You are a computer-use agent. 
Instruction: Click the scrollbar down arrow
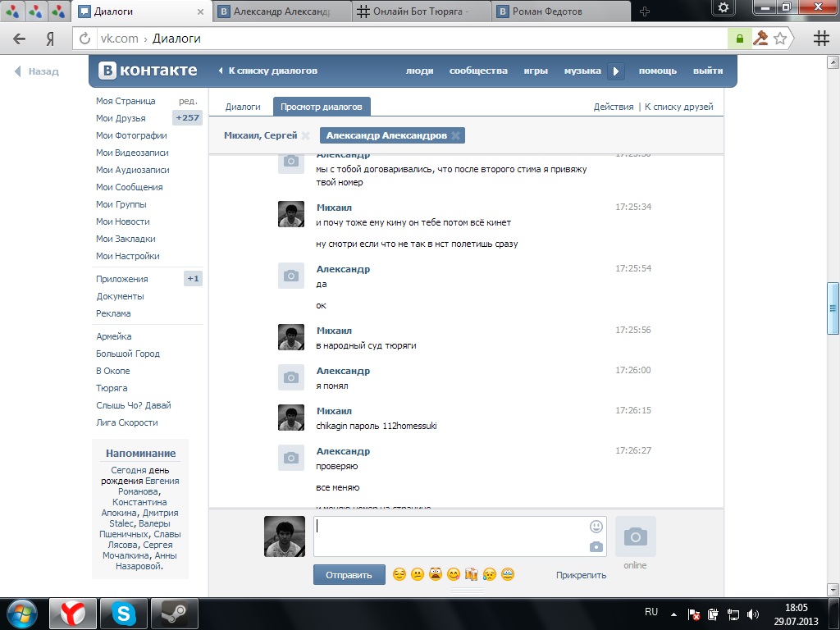tap(833, 590)
